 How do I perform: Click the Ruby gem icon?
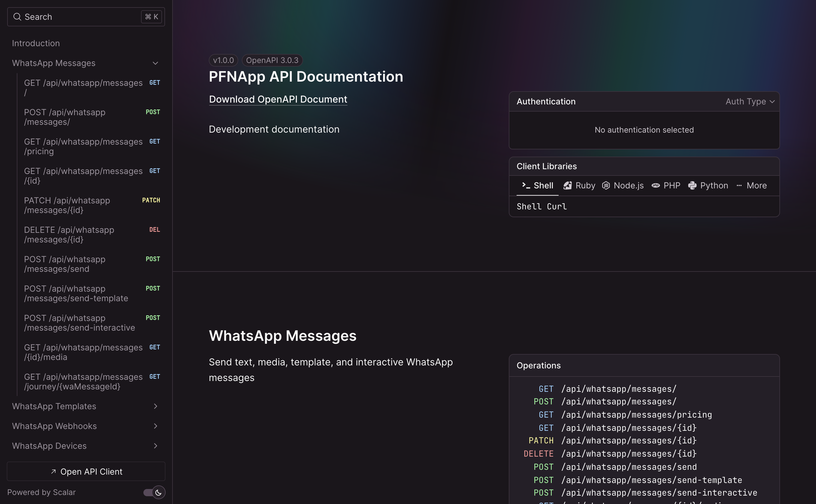coord(568,185)
